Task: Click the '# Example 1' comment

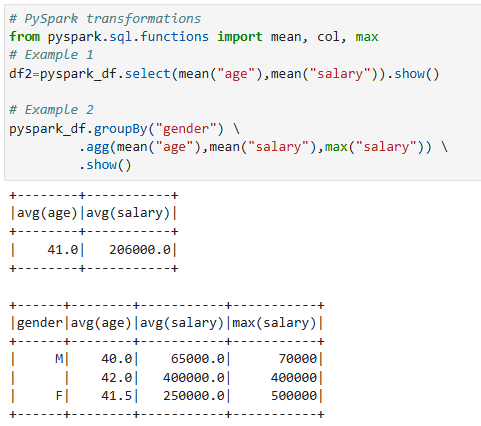Action: pyautogui.click(x=51, y=55)
